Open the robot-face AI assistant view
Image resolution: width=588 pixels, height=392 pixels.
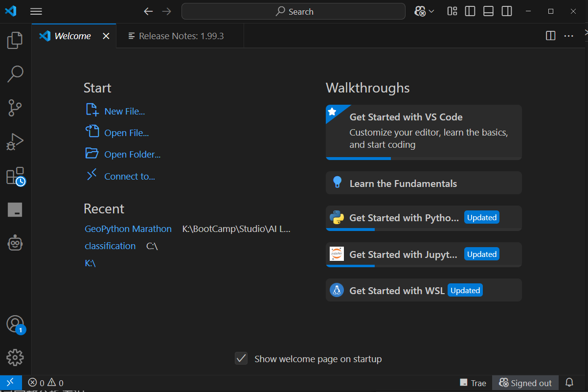(x=15, y=243)
